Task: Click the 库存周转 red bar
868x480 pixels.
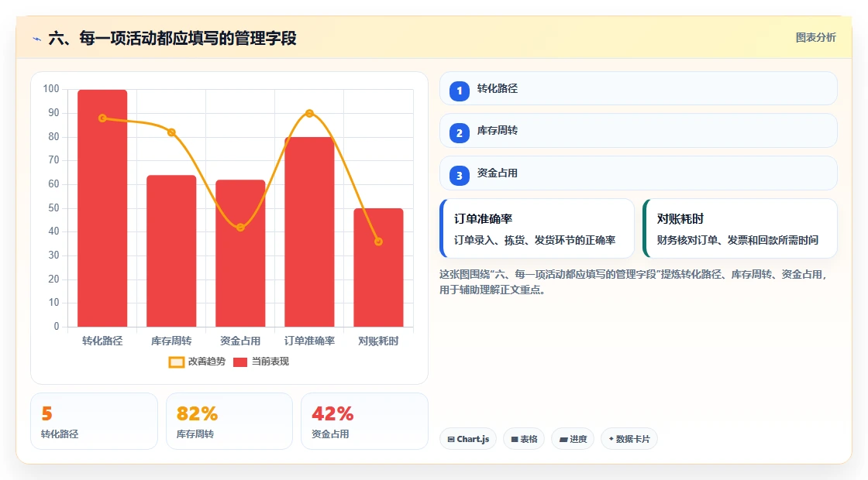Action: pos(171,251)
